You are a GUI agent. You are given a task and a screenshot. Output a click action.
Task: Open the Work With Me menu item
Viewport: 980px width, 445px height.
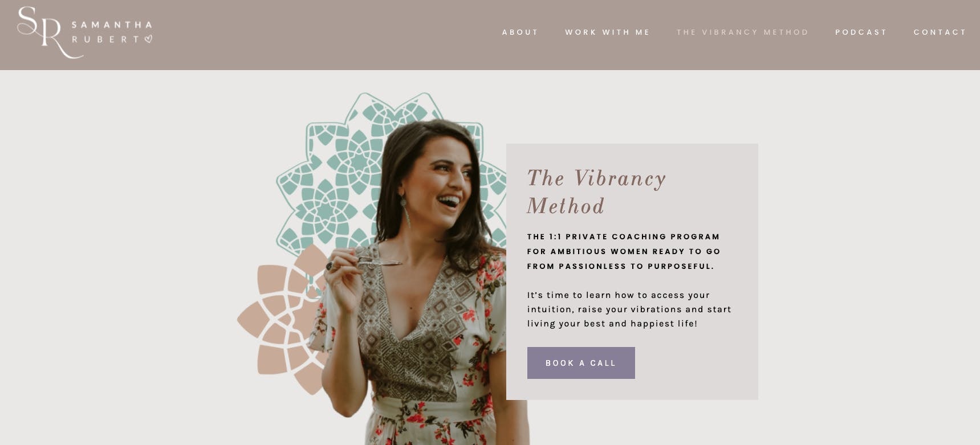[608, 32]
